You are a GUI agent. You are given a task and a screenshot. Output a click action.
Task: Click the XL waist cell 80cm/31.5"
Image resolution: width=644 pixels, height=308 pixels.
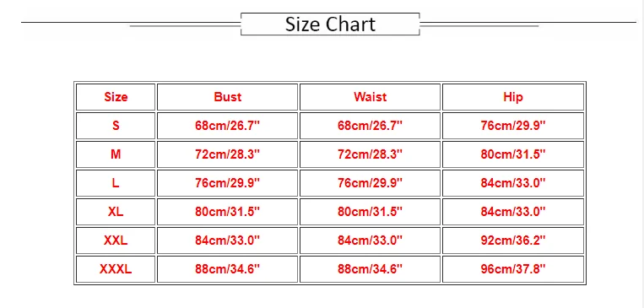tap(370, 212)
